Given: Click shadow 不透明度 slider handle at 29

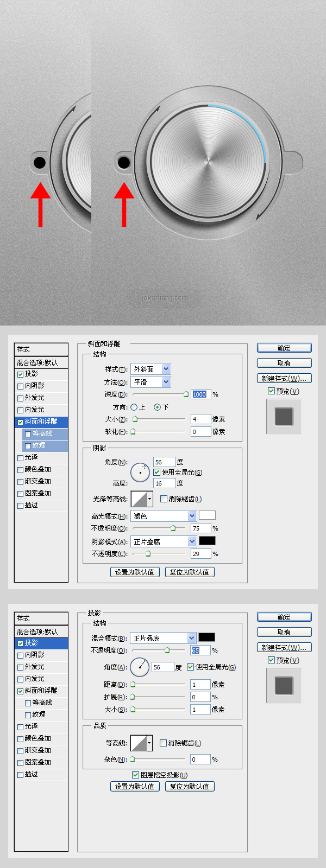Looking at the screenshot, I should (148, 553).
